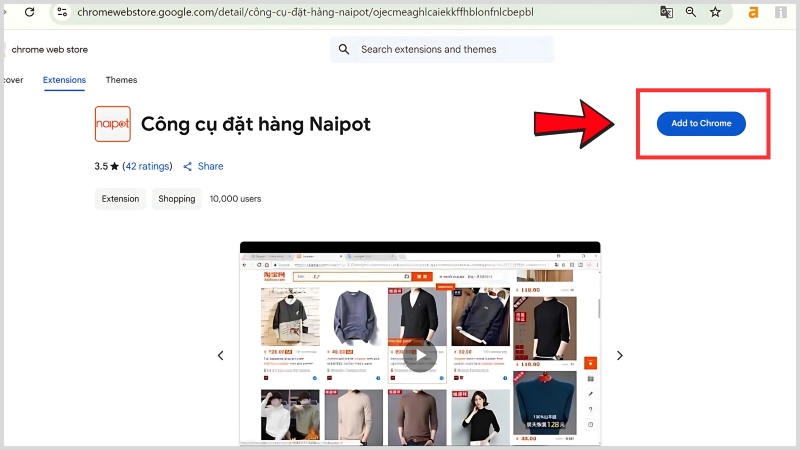800x450 pixels.
Task: Click the gray greyed extension icon at far right
Action: [x=781, y=12]
